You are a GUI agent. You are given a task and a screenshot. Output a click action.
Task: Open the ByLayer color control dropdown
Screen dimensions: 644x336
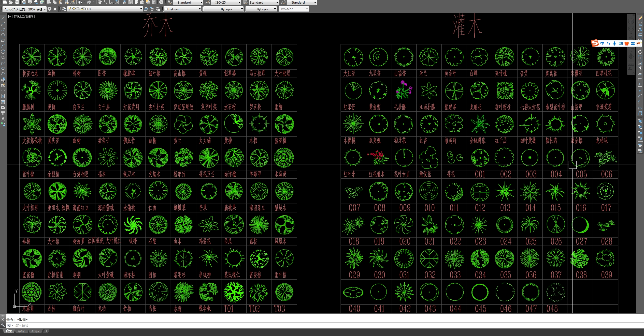click(199, 9)
